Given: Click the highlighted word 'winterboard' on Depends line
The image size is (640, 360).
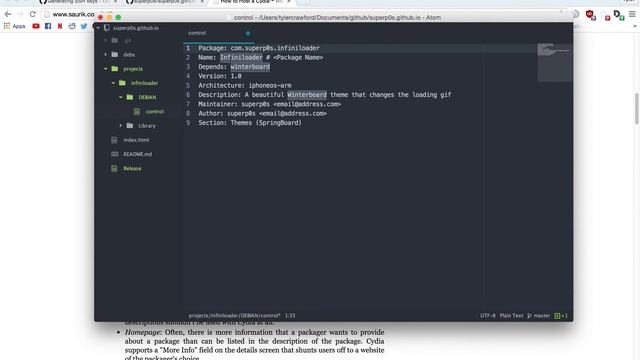Looking at the screenshot, I should click(250, 67).
